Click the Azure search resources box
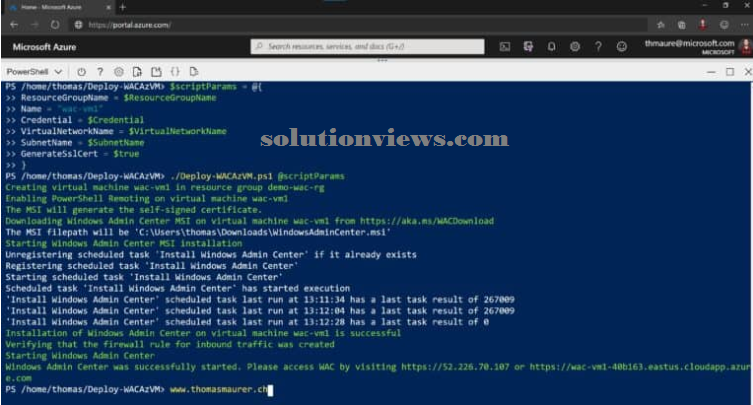Screen dimensions: 753x405 pyautogui.click(x=367, y=47)
